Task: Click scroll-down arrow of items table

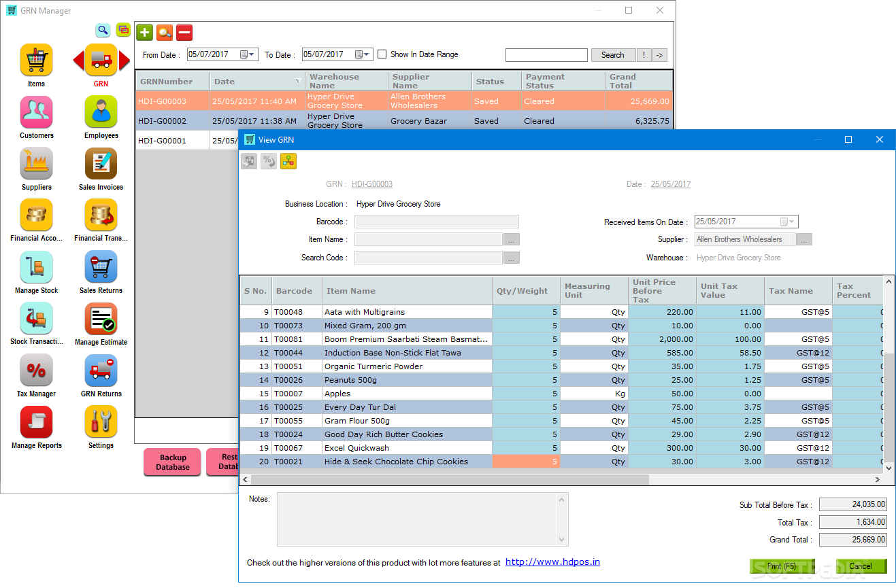Action: tap(889, 468)
